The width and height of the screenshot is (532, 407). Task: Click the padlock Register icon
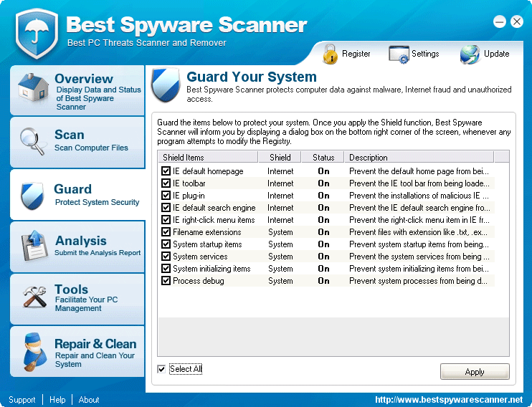point(330,54)
